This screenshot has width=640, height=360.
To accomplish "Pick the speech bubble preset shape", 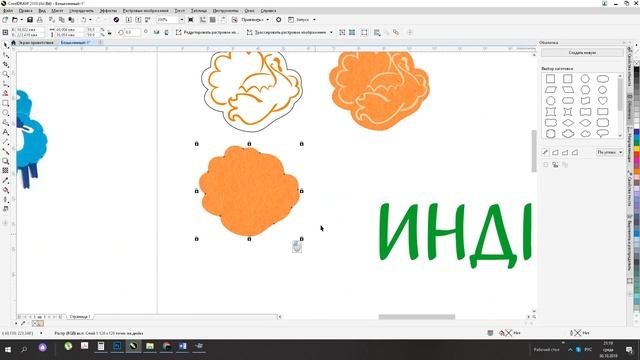I will point(603,133).
